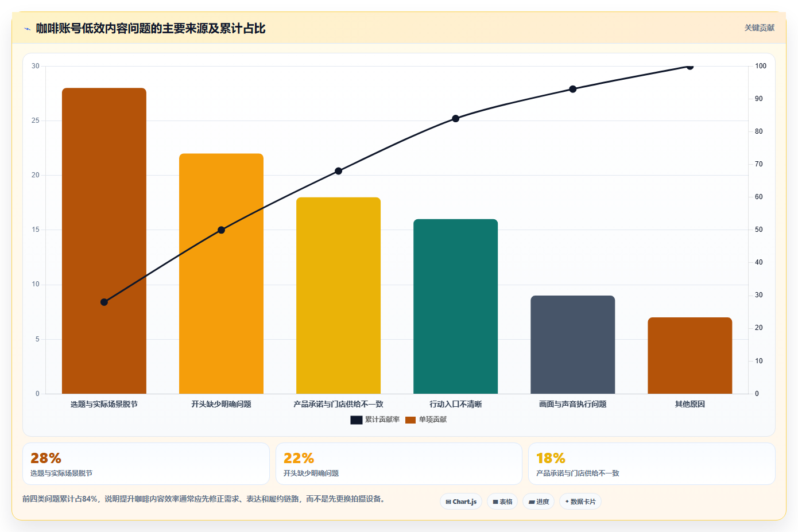Viewport: 798px width, 532px height.
Task: Select the 开头缺少明确问题 orange bar
Action: (221, 274)
